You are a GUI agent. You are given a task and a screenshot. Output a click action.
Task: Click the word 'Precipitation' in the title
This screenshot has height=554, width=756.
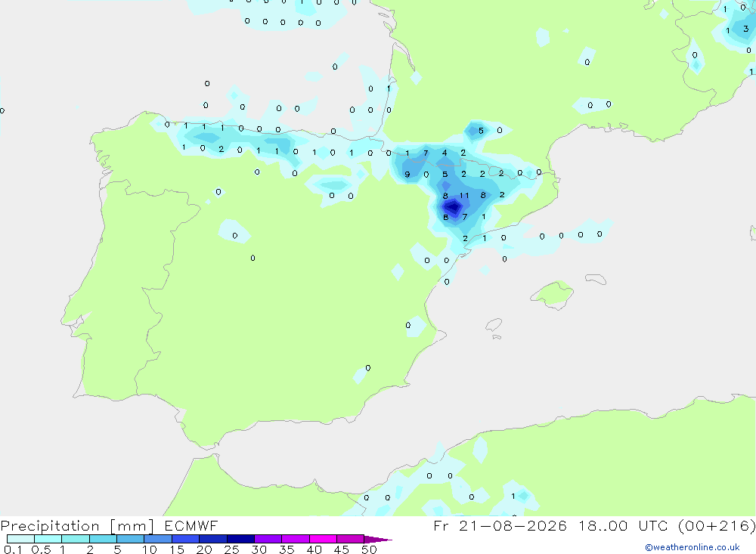tap(50, 525)
